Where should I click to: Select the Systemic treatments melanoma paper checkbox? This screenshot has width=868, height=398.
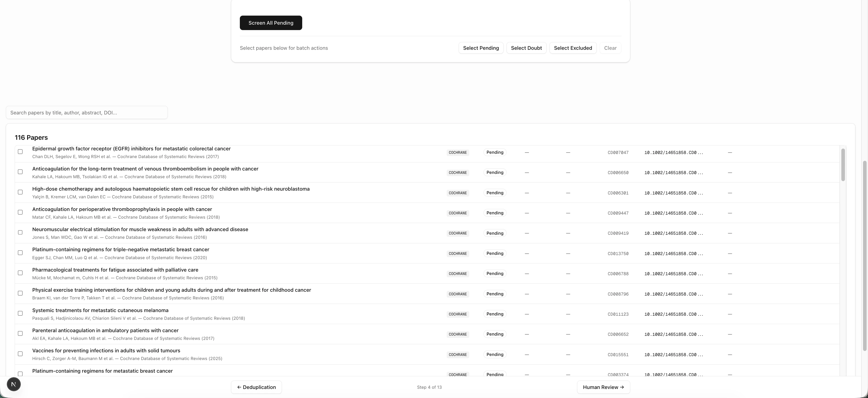(20, 313)
